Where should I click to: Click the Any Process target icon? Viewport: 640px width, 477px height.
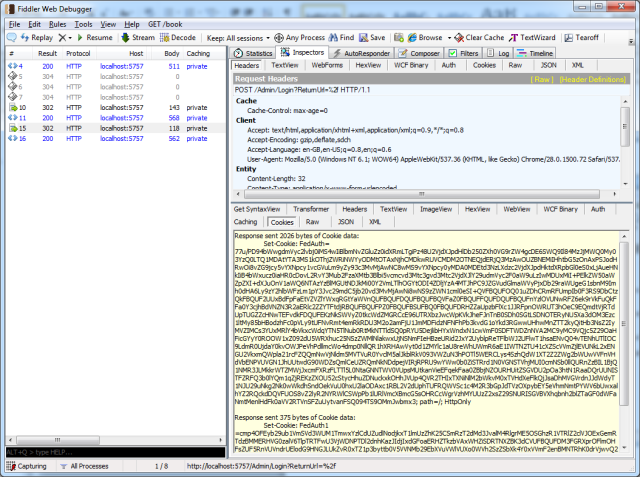tap(279, 38)
